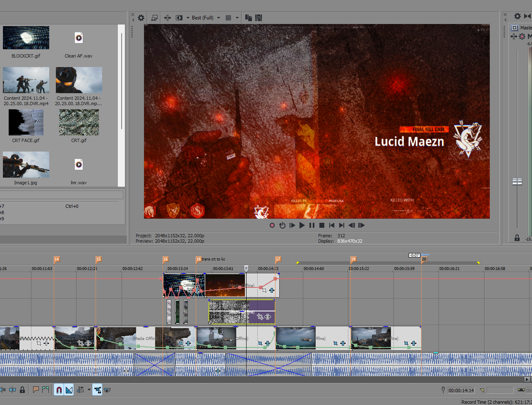Click timeline marker 15

point(98,259)
